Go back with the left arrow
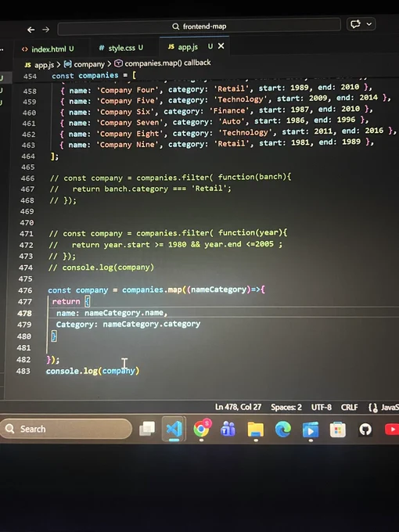 (31, 30)
